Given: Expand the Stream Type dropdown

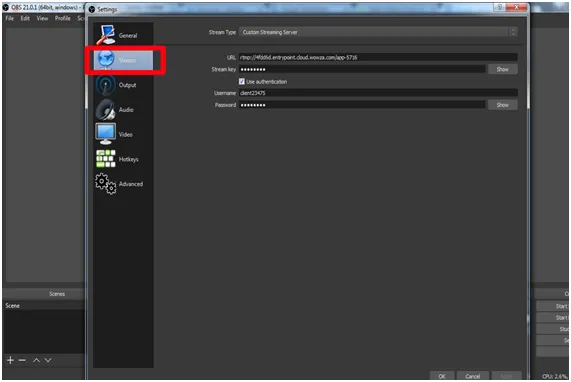Looking at the screenshot, I should coord(378,32).
